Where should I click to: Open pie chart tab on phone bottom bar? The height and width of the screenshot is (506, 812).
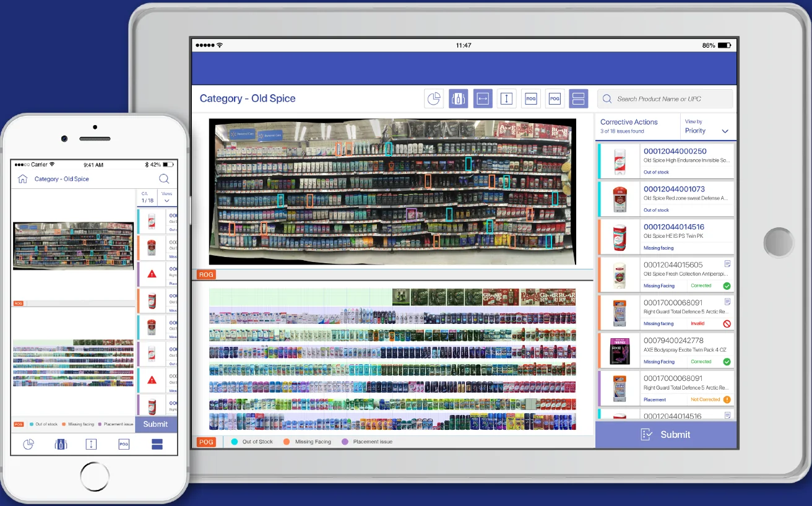[x=28, y=444]
